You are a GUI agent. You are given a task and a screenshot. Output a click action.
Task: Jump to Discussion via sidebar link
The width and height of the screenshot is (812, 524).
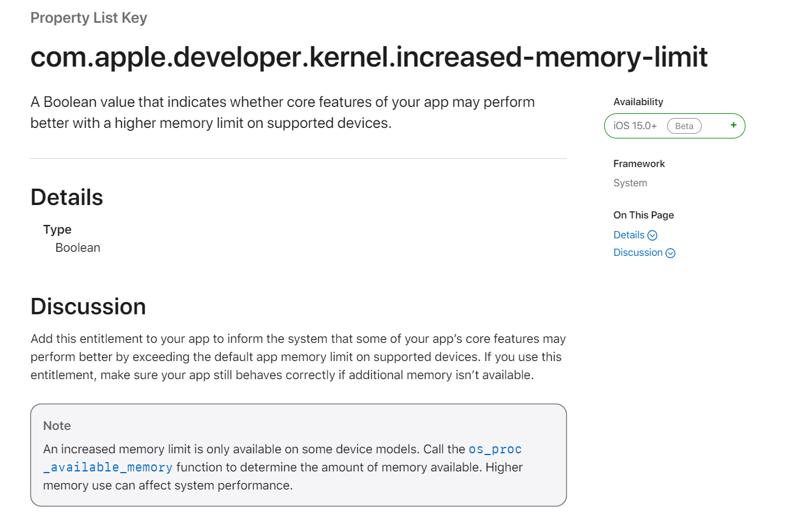[x=637, y=252]
